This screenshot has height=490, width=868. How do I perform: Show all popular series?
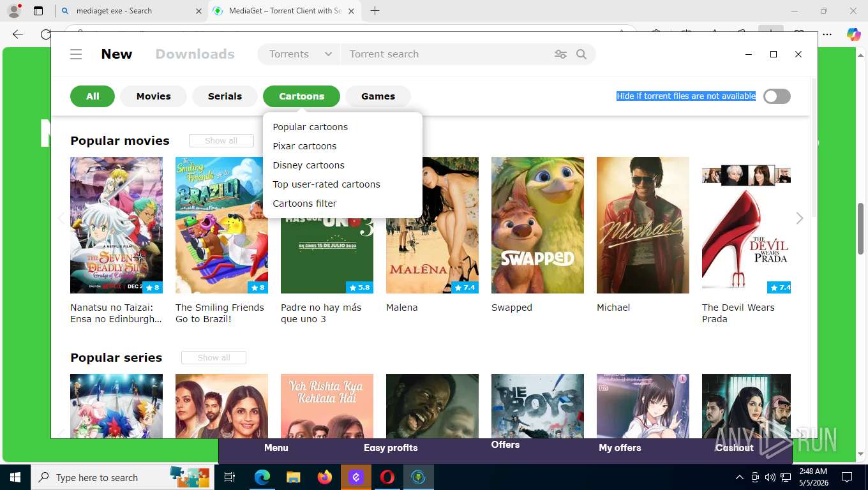coord(214,358)
